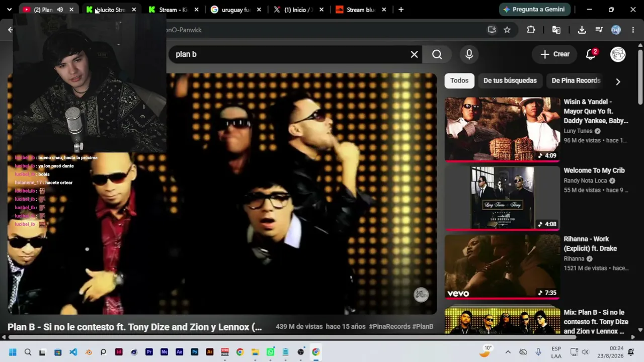Open Blender from taskbar
The image size is (644, 362).
point(89,352)
